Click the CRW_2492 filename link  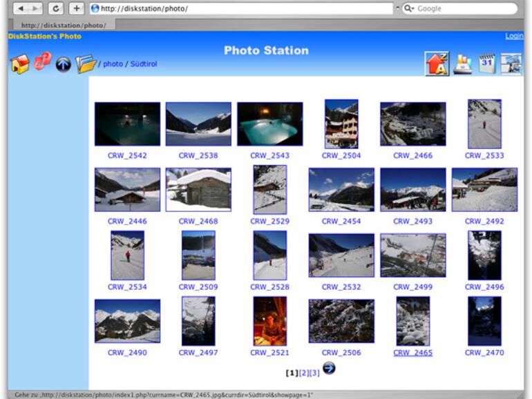click(484, 222)
